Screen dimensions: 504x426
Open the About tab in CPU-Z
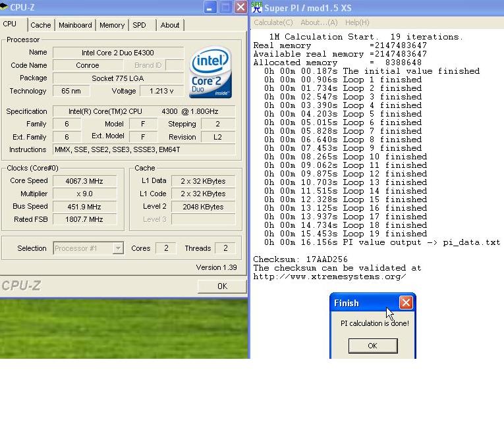click(x=170, y=25)
